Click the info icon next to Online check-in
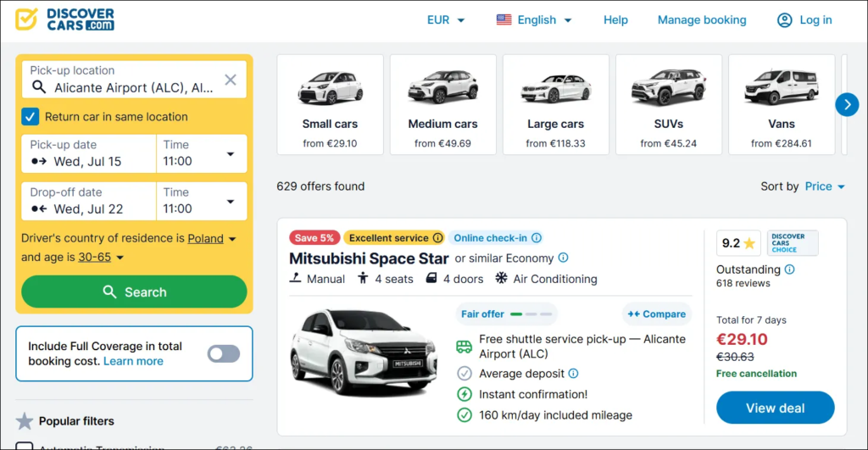This screenshot has width=868, height=450. tap(537, 238)
